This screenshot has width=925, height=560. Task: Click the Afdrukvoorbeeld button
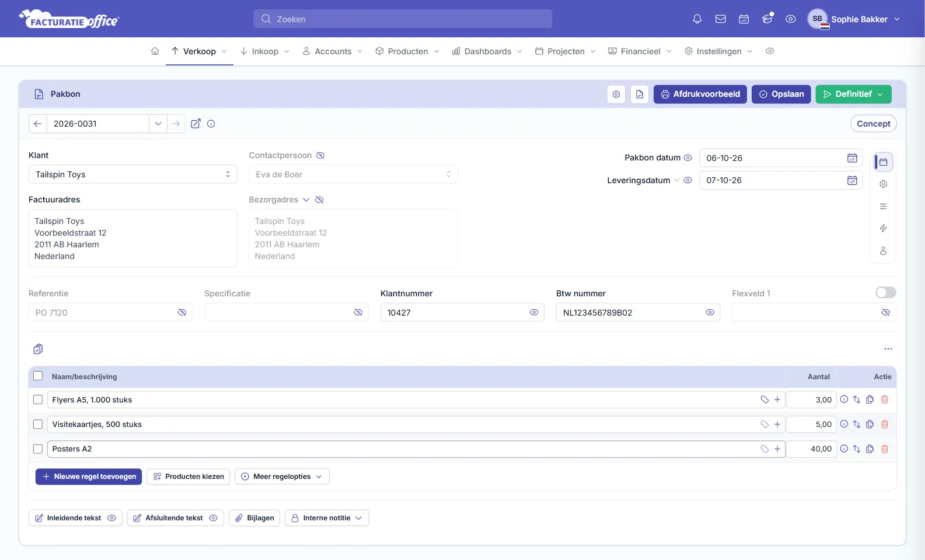700,94
